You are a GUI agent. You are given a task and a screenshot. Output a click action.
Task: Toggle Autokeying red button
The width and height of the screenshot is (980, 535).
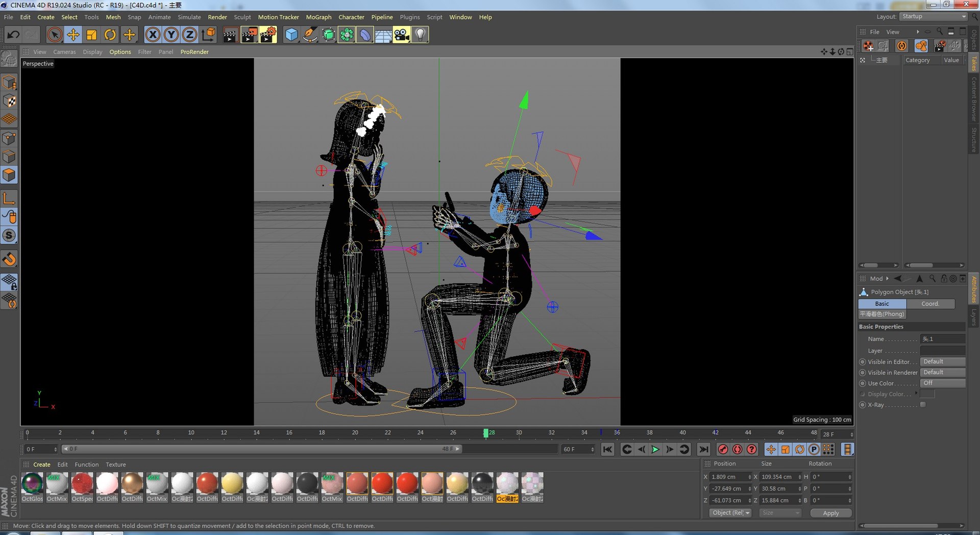click(x=737, y=449)
